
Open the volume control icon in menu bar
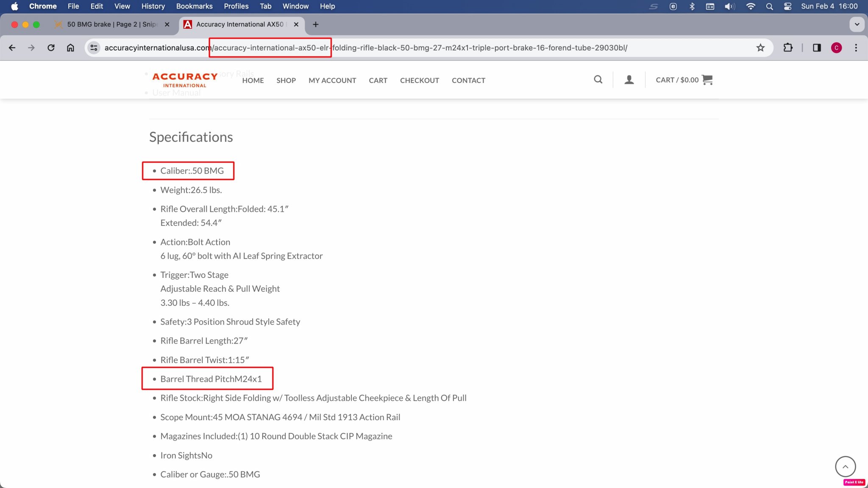pyautogui.click(x=729, y=6)
